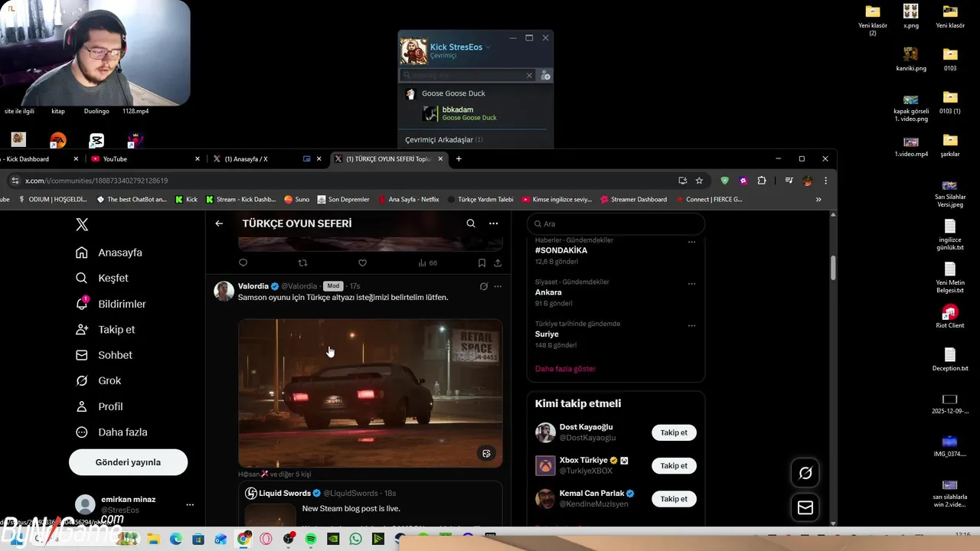The height and width of the screenshot is (551, 980).
Task: Open the car video thumbnail in post
Action: coord(371,393)
